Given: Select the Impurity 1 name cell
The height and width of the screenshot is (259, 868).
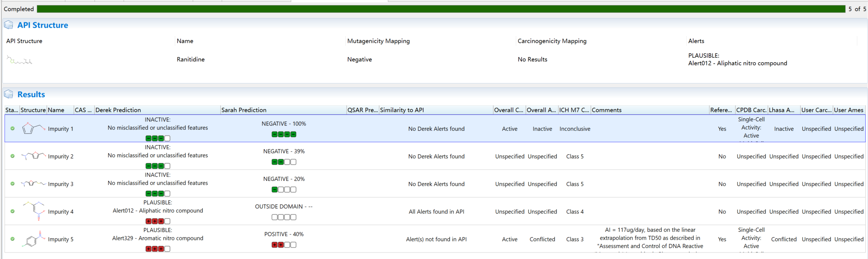Looking at the screenshot, I should point(60,129).
